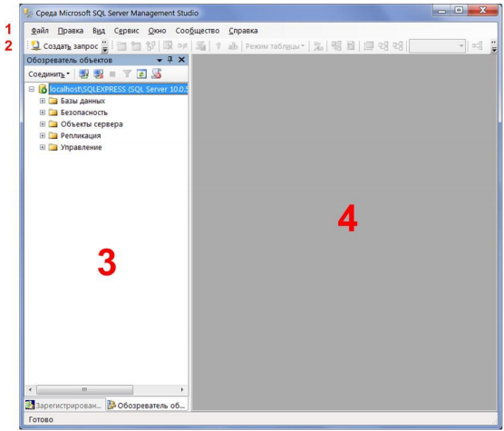
Task: Click the Готово status bar text
Action: pos(41,419)
